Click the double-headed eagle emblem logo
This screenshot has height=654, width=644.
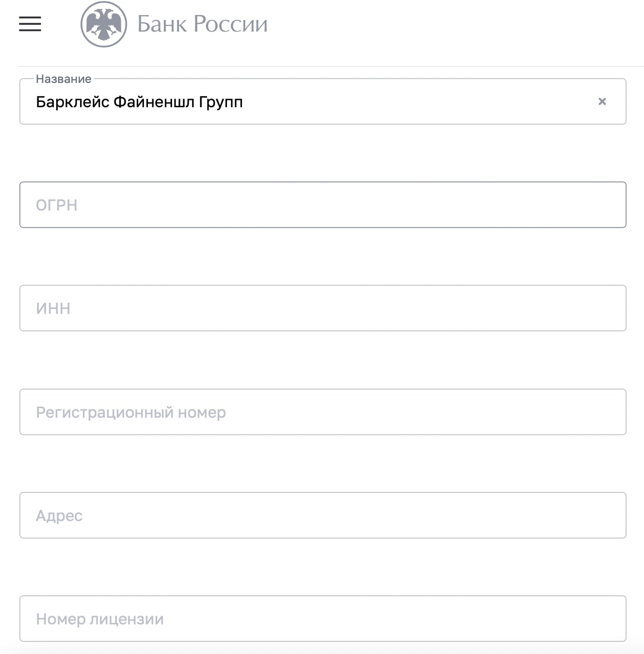coord(104,24)
